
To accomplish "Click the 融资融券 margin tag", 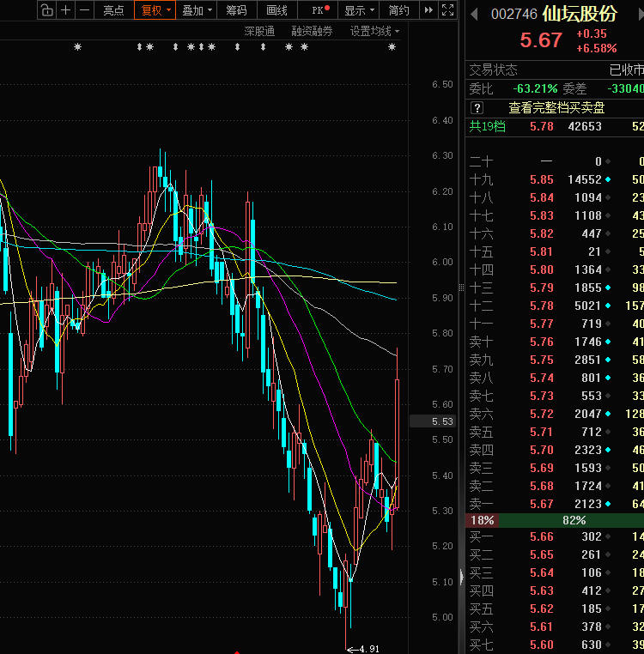I will [x=312, y=31].
